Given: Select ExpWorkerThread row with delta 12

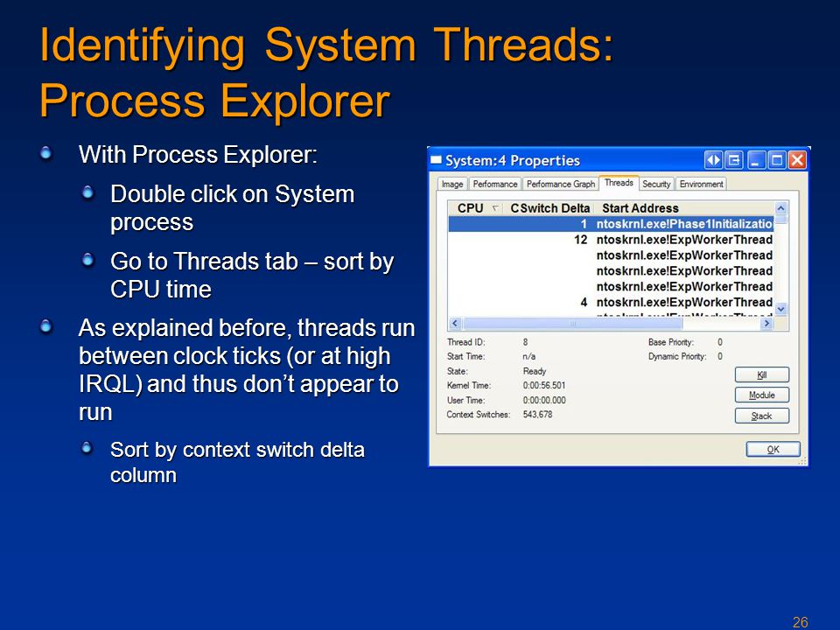Looking at the screenshot, I should click(x=611, y=240).
